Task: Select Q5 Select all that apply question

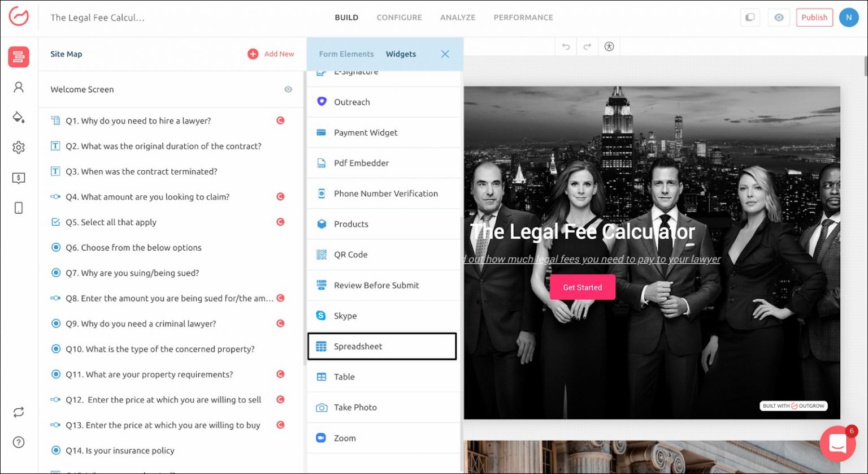Action: click(111, 222)
